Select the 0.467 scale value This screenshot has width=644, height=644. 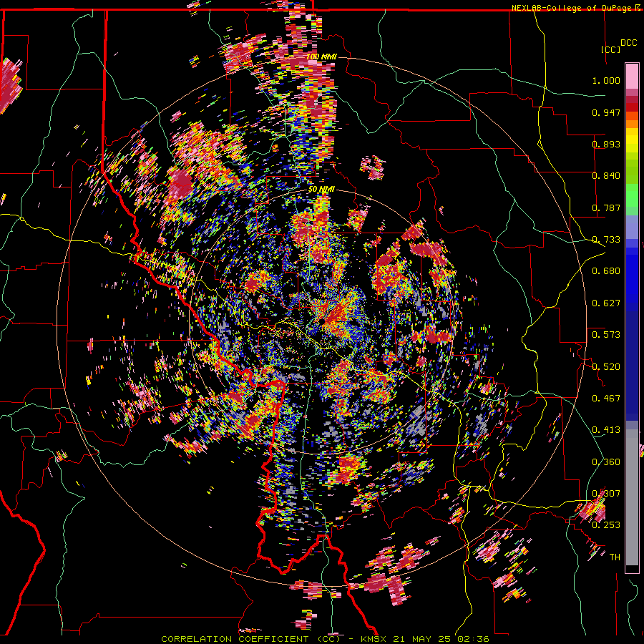point(606,399)
